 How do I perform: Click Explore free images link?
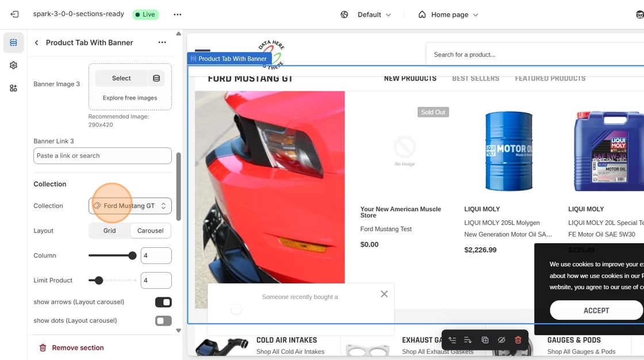130,98
